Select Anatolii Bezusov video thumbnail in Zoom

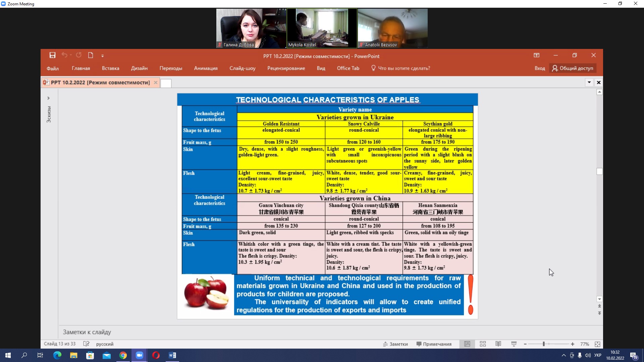pos(393,28)
